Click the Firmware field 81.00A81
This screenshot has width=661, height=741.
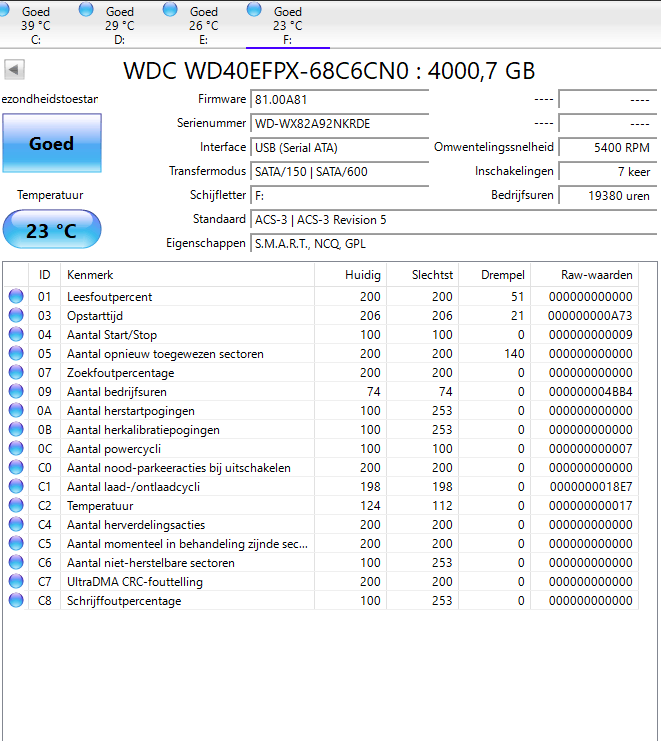[340, 100]
